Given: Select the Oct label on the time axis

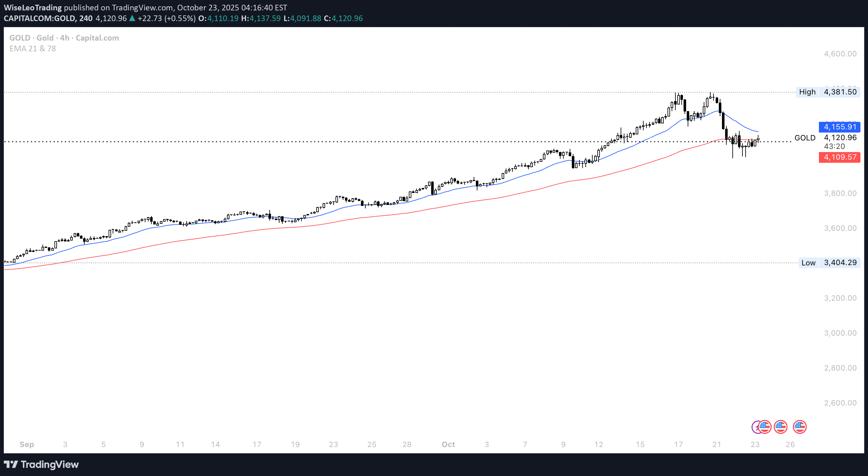Looking at the screenshot, I should 448,444.
